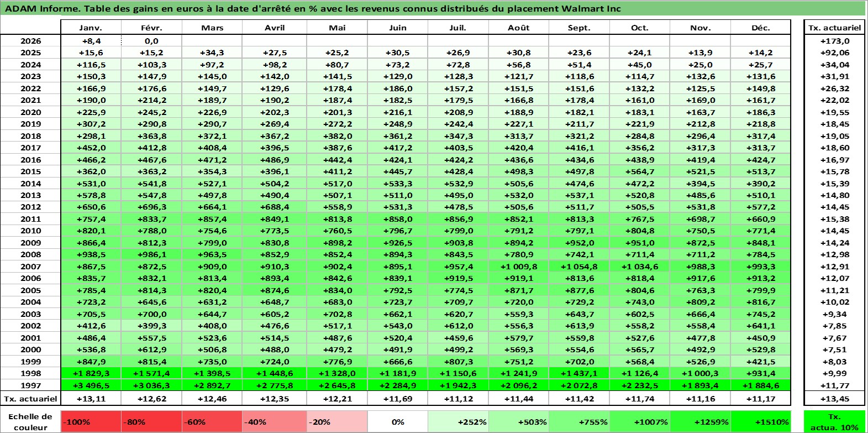Select the Mars column header
Screen dimensions: 868x433
coord(212,28)
